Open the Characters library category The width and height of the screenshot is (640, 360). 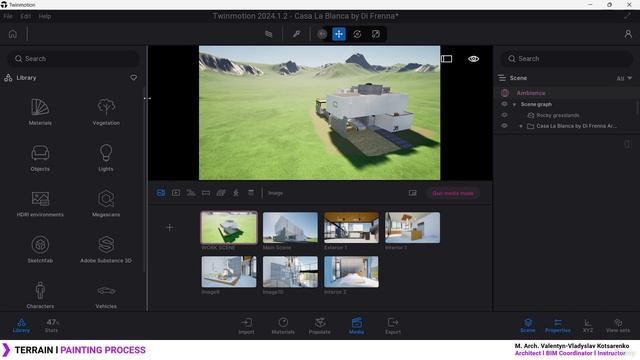click(x=40, y=295)
